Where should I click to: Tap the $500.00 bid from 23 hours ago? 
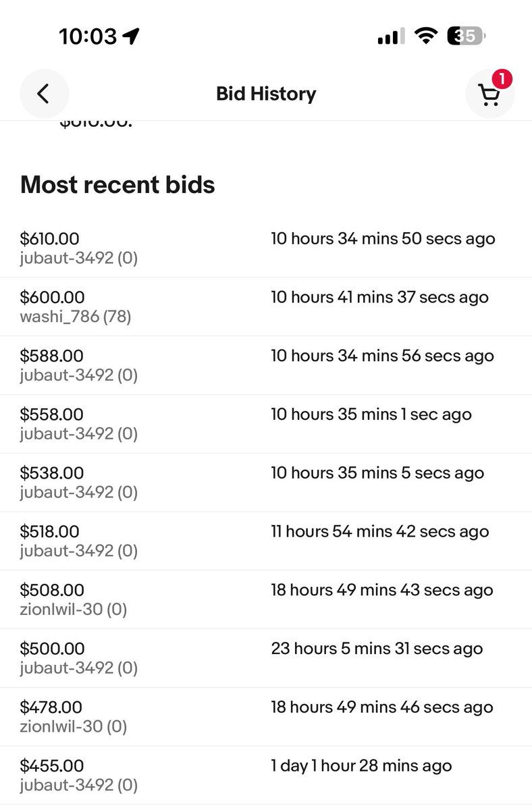point(266,659)
